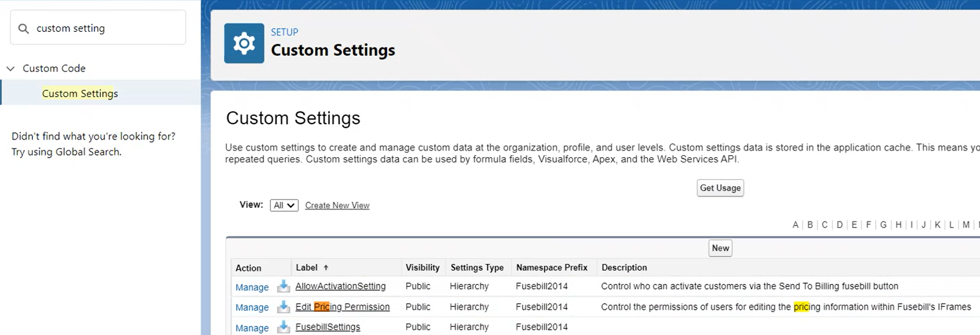980x335 pixels.
Task: Filter list by letter A
Action: coord(795,225)
